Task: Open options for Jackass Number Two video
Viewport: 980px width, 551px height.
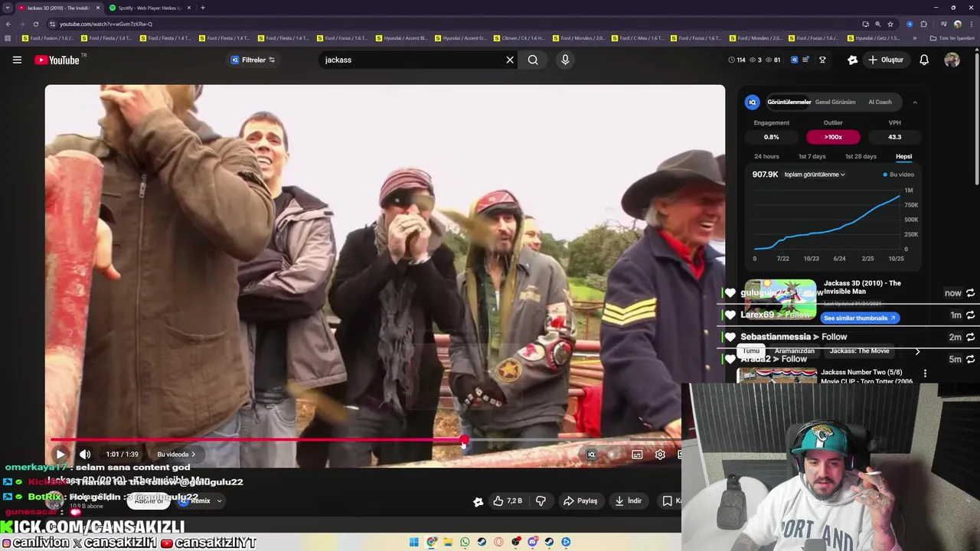Action: [925, 373]
